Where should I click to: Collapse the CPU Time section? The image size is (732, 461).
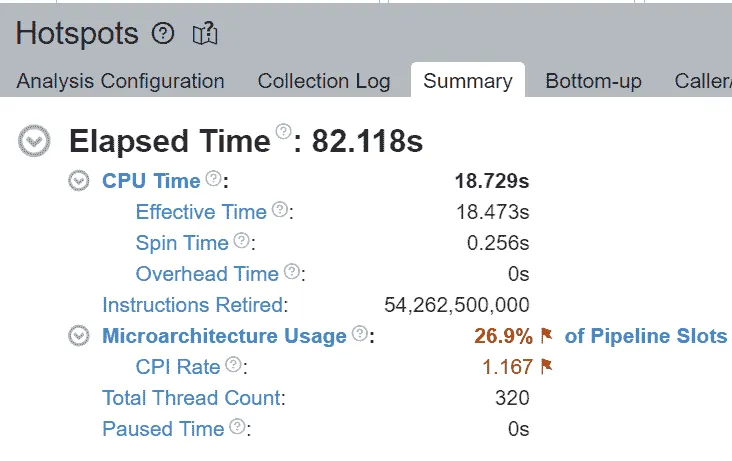tap(79, 181)
